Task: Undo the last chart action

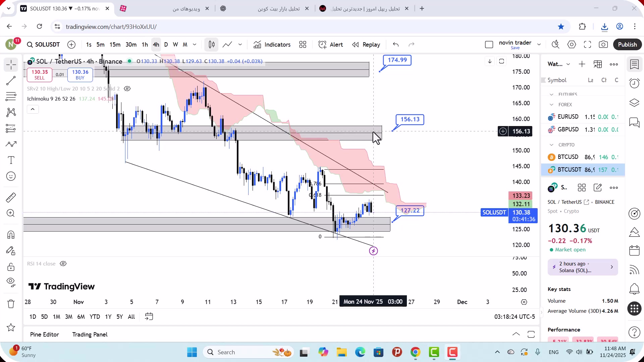Action: 396,45
